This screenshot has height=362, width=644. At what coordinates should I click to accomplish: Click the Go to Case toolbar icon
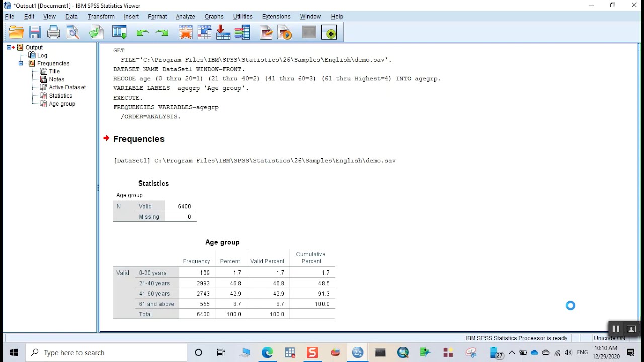point(205,33)
